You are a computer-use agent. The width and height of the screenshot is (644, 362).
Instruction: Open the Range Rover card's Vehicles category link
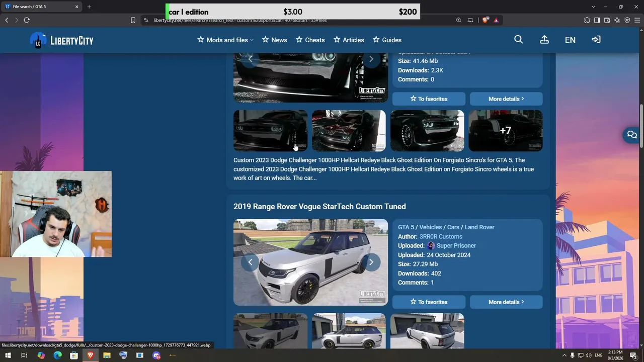(x=431, y=227)
